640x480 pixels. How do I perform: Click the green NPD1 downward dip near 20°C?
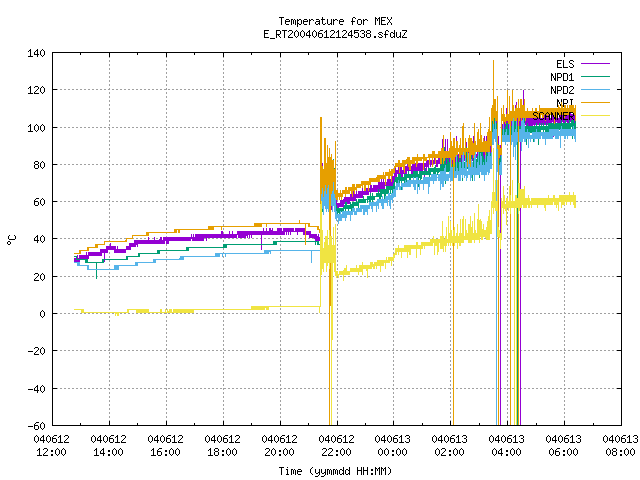96,271
